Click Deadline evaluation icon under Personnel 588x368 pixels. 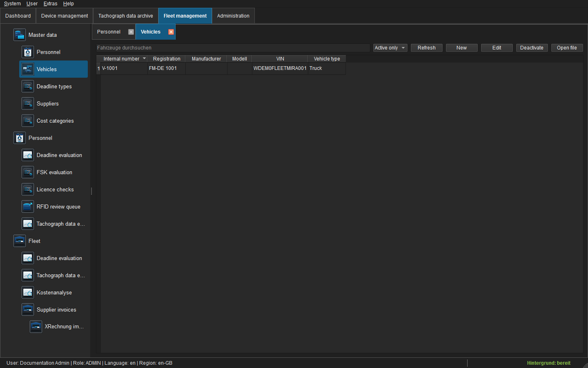tap(28, 155)
